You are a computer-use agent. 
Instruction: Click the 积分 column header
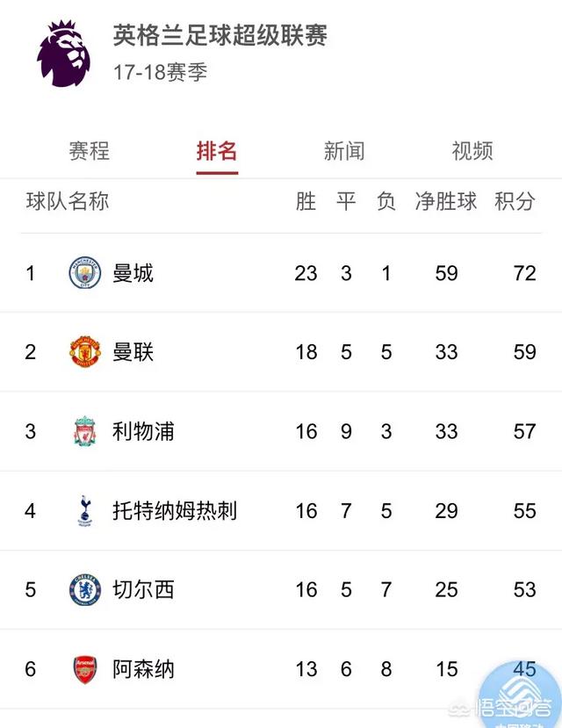click(x=515, y=201)
